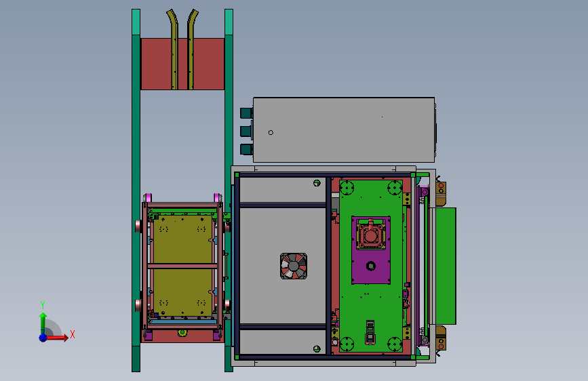The image size is (588, 381).
Task: Select the upper olive plate in the cart
Action: click(182, 239)
